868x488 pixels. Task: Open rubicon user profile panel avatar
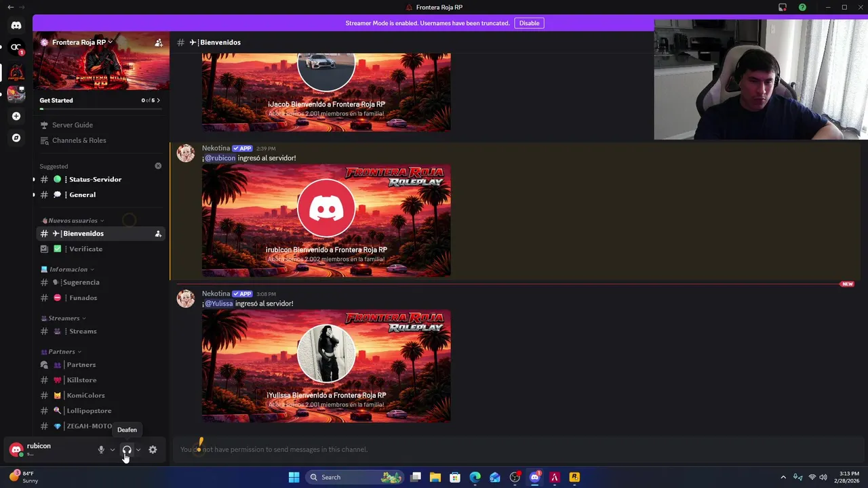(x=16, y=449)
